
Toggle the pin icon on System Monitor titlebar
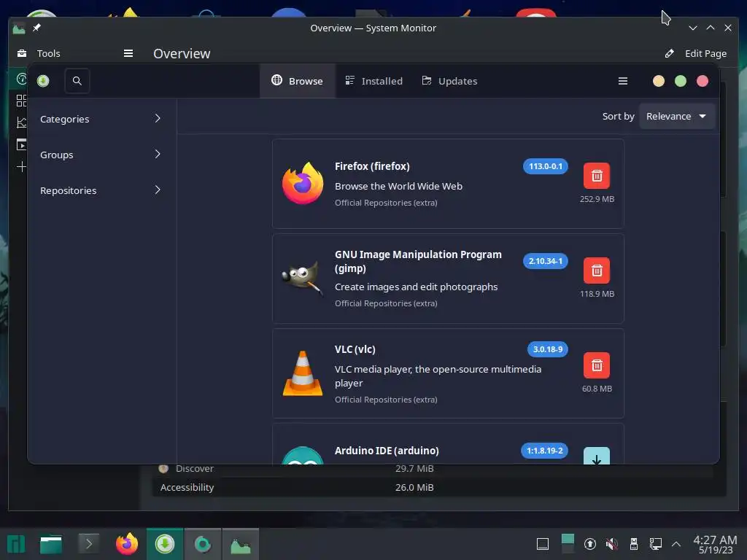coord(36,28)
